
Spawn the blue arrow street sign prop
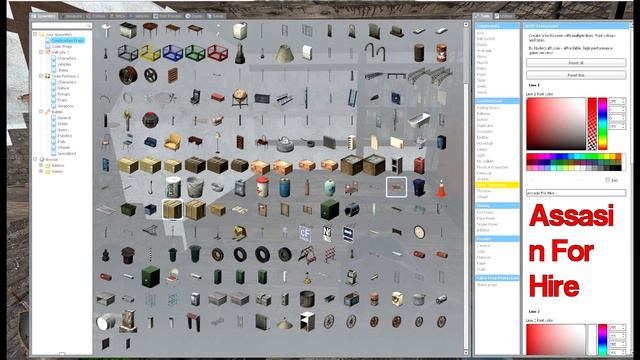click(x=348, y=234)
